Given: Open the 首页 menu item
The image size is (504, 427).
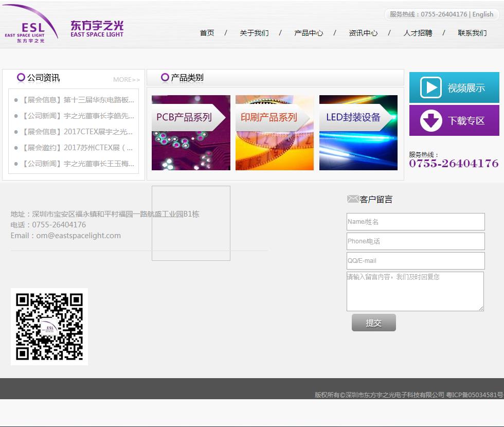Looking at the screenshot, I should (x=207, y=33).
